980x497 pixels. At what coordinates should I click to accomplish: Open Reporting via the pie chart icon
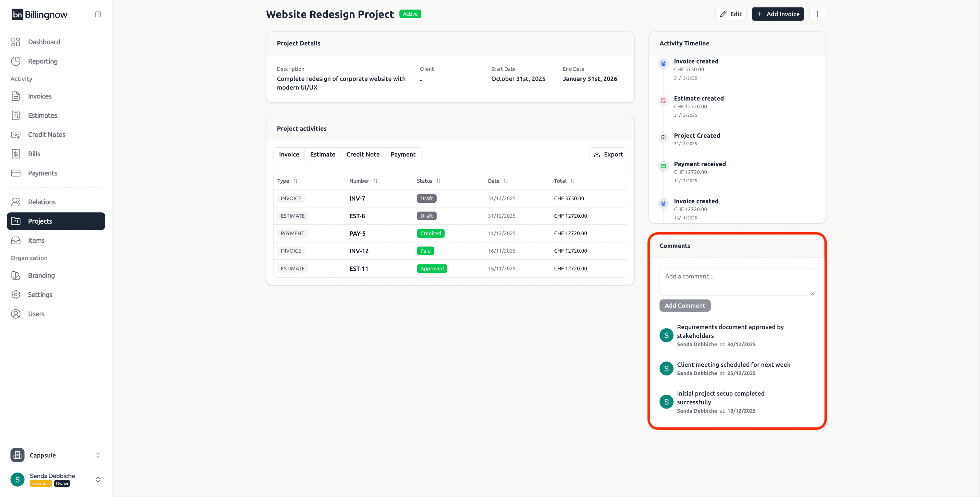(16, 61)
